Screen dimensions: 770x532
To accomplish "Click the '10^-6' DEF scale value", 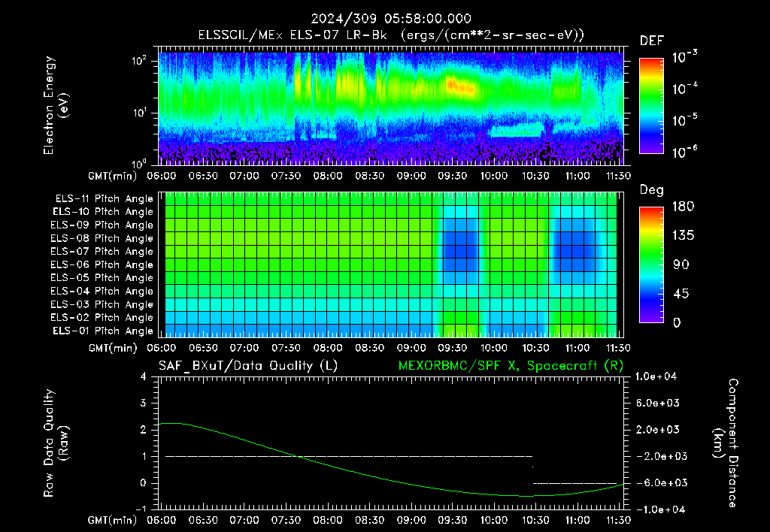I will click(684, 152).
